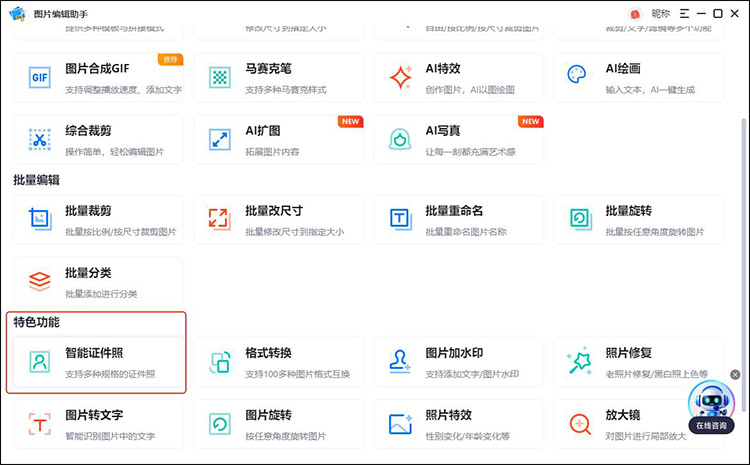Viewport: 750px width, 465px height.
Task: Click the 支持多种规格的证件照 description
Action: pos(110,374)
